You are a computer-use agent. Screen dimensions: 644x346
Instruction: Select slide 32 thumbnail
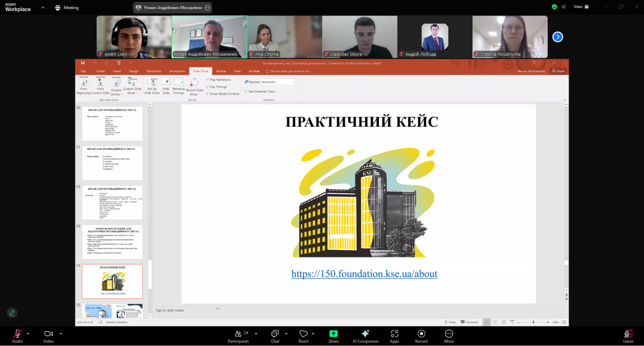tap(112, 203)
